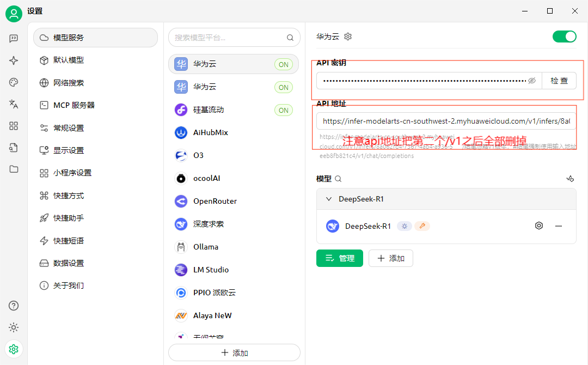This screenshot has width=588, height=365.
Task: Select the second 华为云 provider entry
Action: [x=234, y=87]
